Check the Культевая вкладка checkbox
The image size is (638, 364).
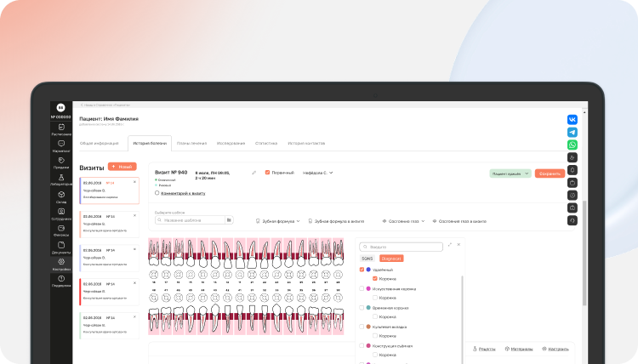pyautogui.click(x=362, y=327)
